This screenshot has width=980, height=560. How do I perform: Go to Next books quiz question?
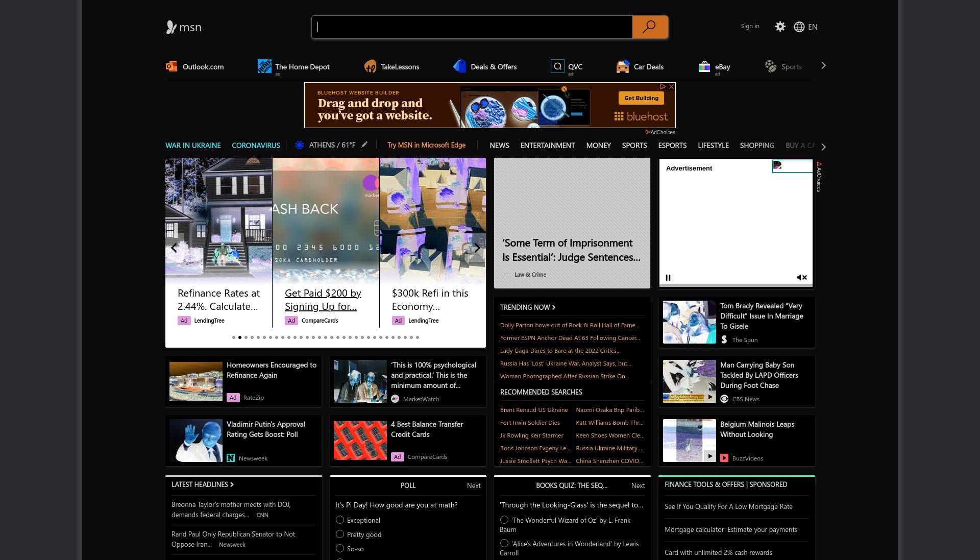(638, 485)
